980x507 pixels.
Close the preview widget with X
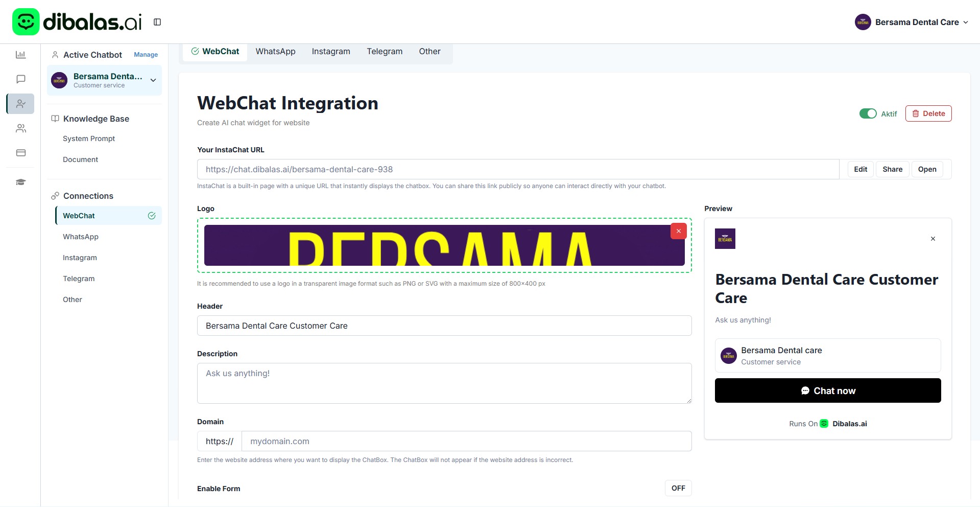(x=933, y=239)
